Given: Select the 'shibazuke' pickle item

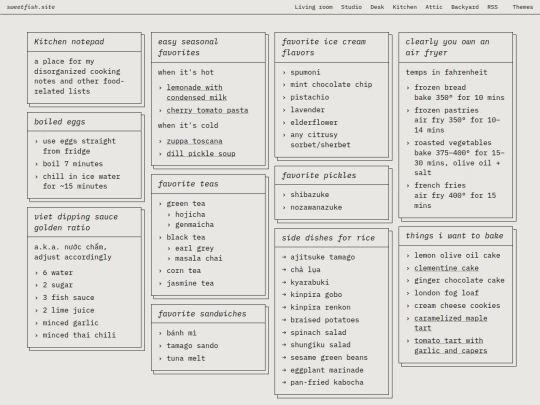Looking at the screenshot, I should pyautogui.click(x=310, y=195).
